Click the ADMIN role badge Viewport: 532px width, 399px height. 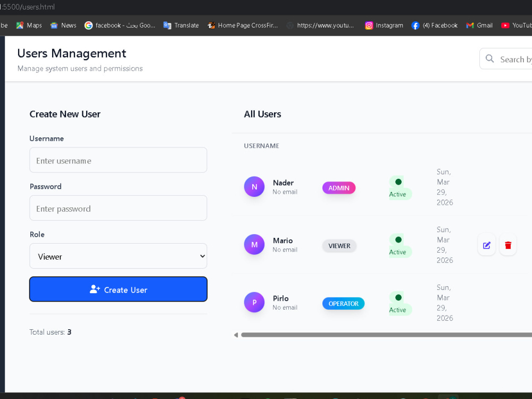pyautogui.click(x=339, y=188)
